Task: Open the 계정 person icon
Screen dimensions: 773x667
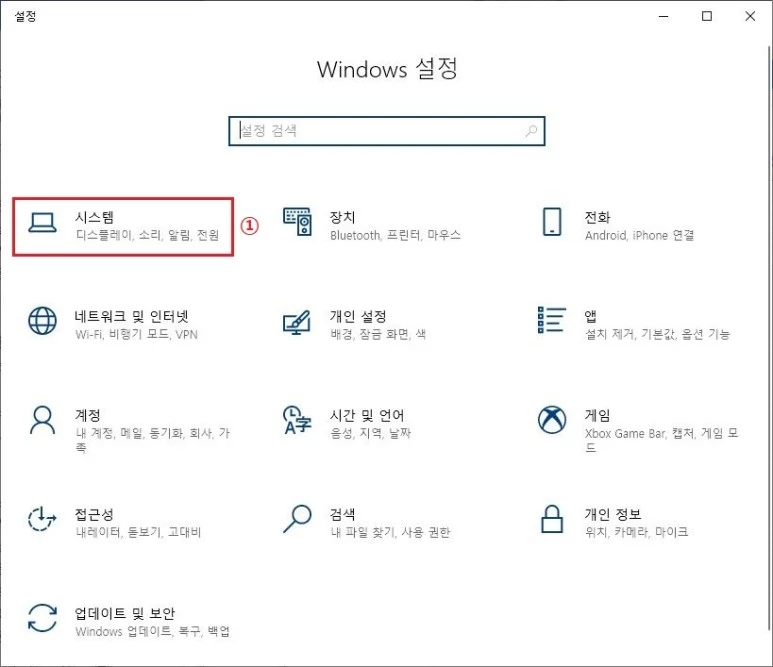Action: [42, 420]
